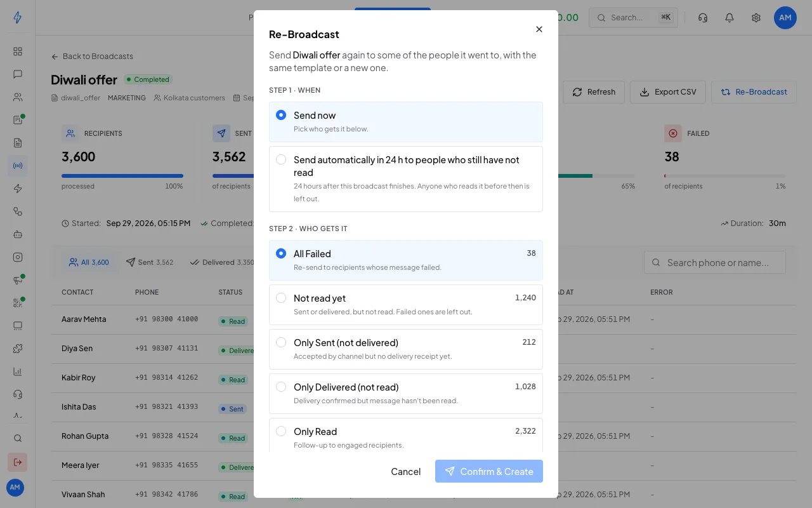
Task: Click the Re-Broadcast button behind the dialog
Action: (754, 92)
